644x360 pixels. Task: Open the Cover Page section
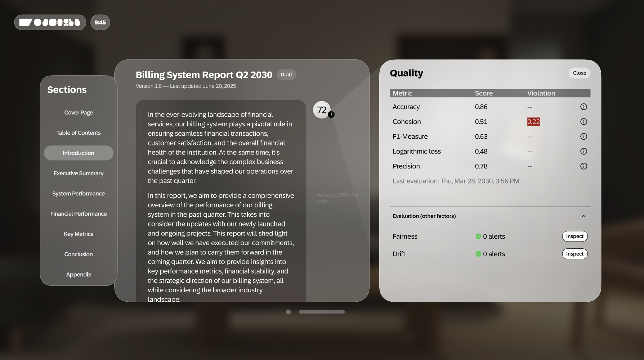point(79,113)
